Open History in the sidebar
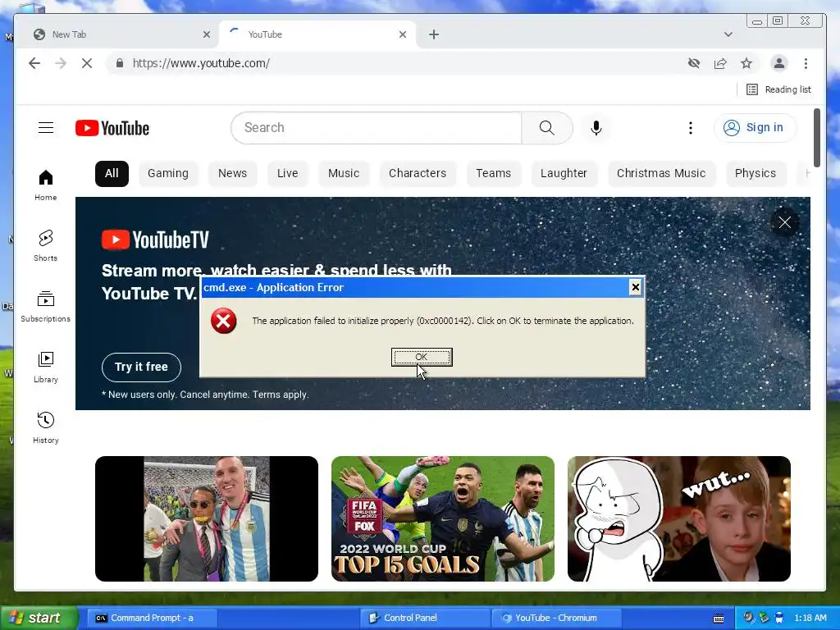Image resolution: width=840 pixels, height=630 pixels. coord(46,427)
